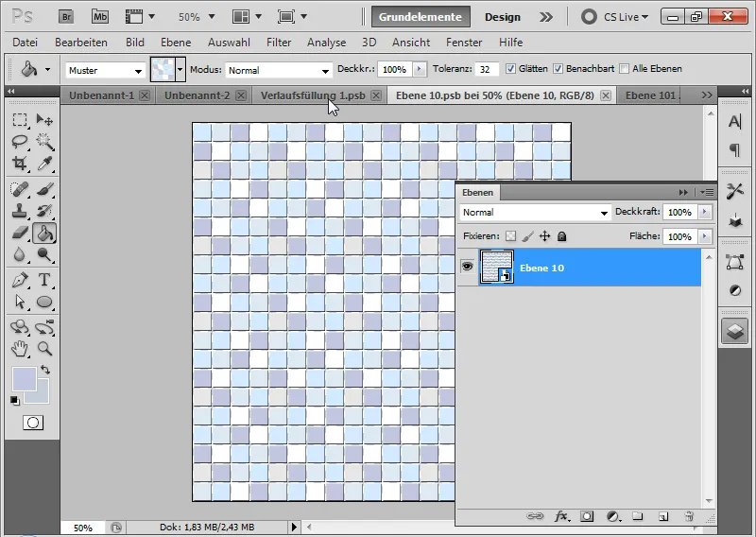Open the Ebenen panel options menu
Image resolution: width=756 pixels, height=537 pixels.
tap(707, 193)
